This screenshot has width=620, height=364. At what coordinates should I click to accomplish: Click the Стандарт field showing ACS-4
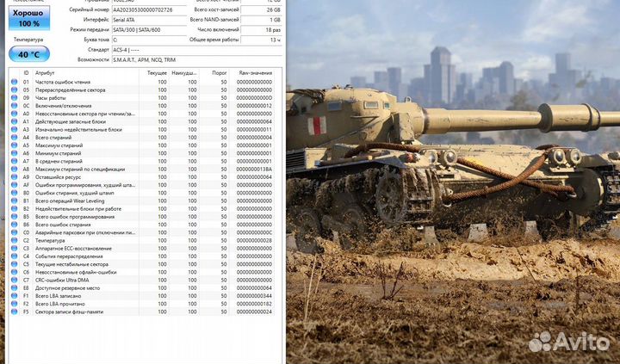(x=197, y=50)
